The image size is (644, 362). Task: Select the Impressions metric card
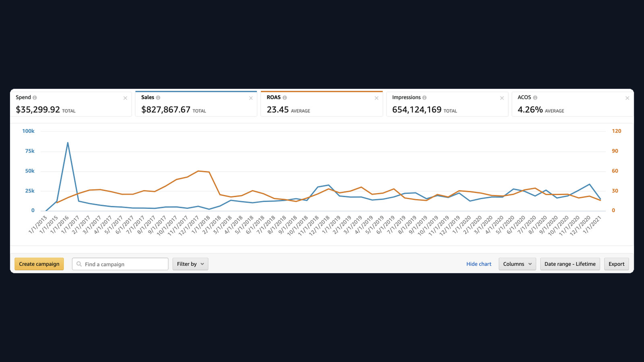click(447, 104)
